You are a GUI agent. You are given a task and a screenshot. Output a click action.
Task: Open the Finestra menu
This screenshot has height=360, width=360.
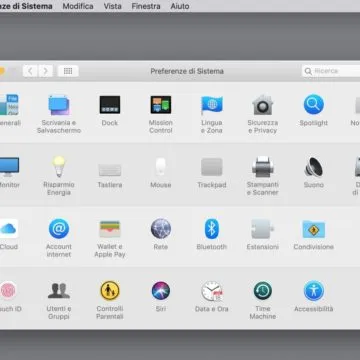tap(146, 6)
